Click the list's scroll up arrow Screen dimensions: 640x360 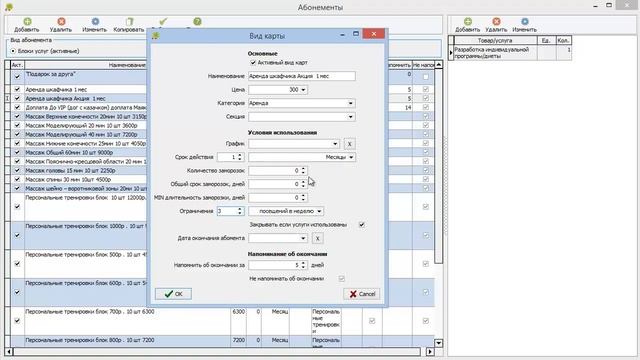pyautogui.click(x=438, y=65)
